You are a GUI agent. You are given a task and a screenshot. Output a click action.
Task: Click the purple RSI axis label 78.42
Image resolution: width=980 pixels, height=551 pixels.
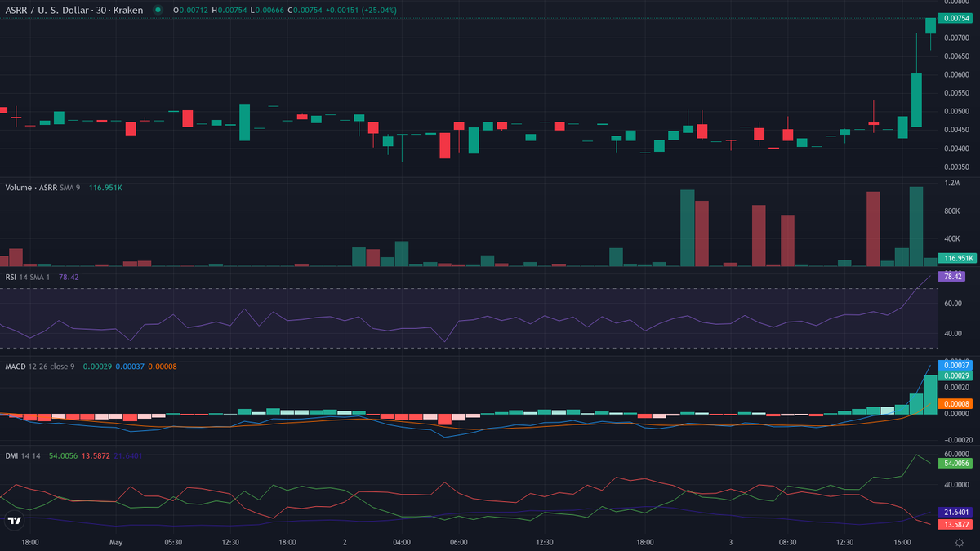tap(953, 277)
